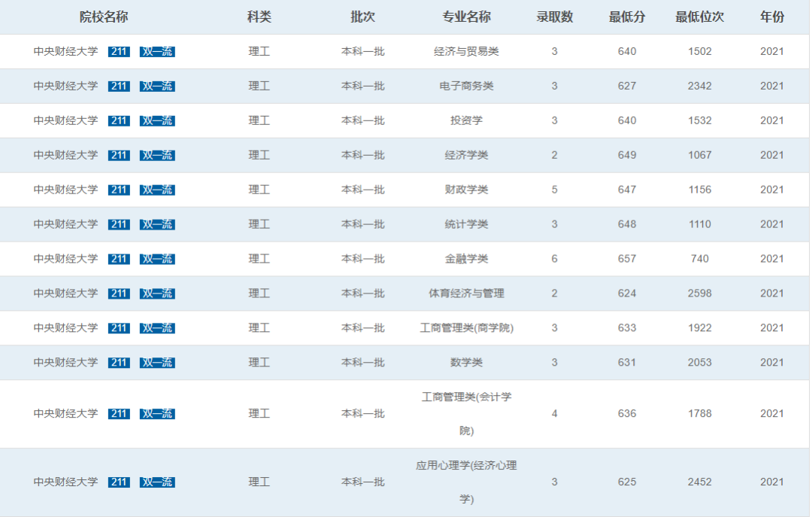Click the 211 badge in the 工商管理类(会计学院) row
The height and width of the screenshot is (517, 812).
(x=119, y=414)
